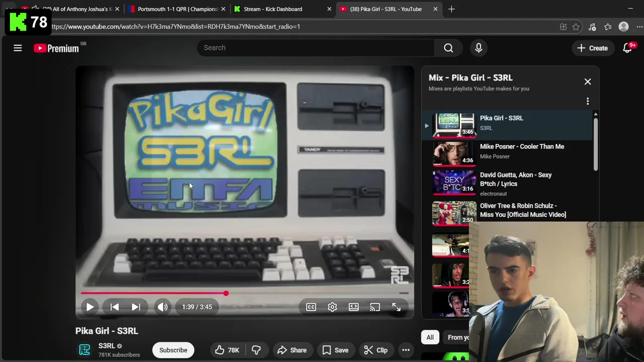Image resolution: width=644 pixels, height=362 pixels.
Task: Click the Pika Girl - S3RL video title
Action: 107,331
